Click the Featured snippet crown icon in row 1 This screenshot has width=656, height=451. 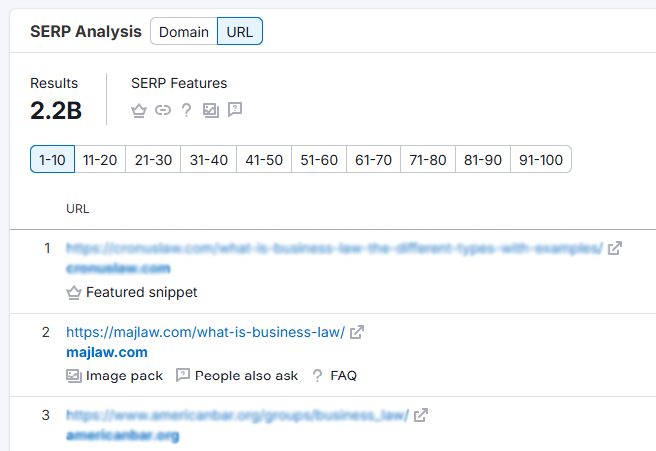tap(74, 292)
